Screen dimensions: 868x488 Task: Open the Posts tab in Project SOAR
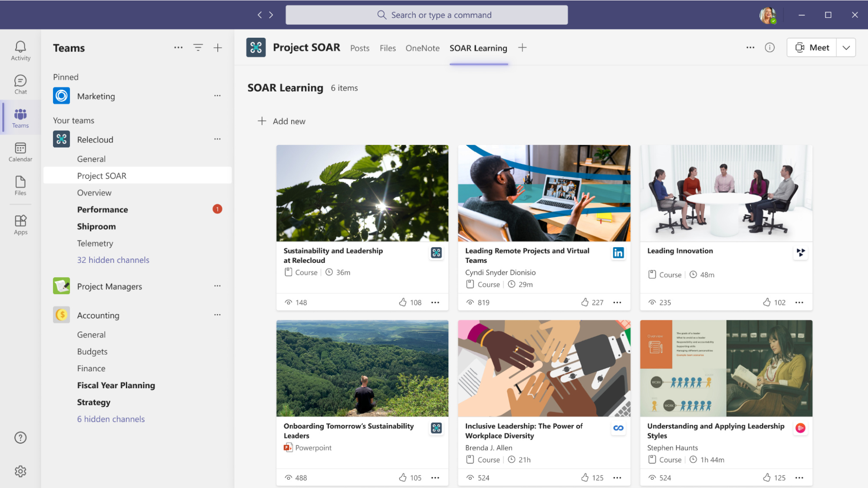coord(359,48)
